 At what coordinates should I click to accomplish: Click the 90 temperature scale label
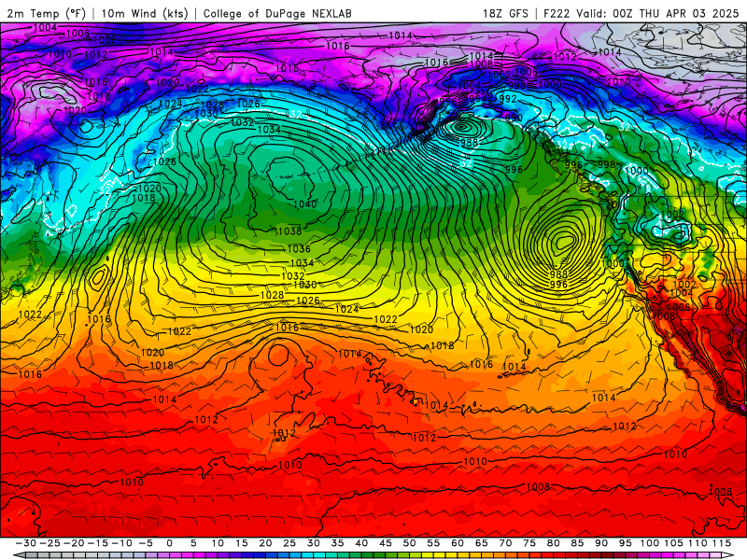coord(601,543)
